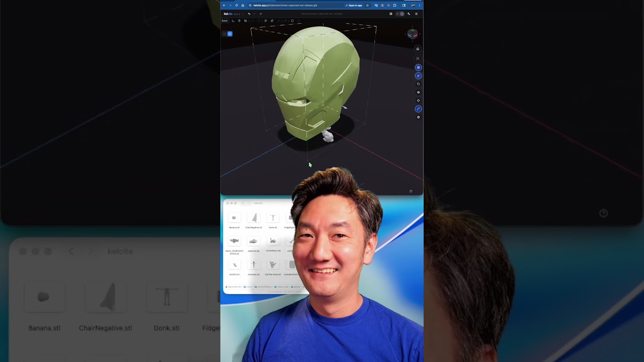Select the blue lasso selection mode button
644x362 pixels.
pos(230,34)
